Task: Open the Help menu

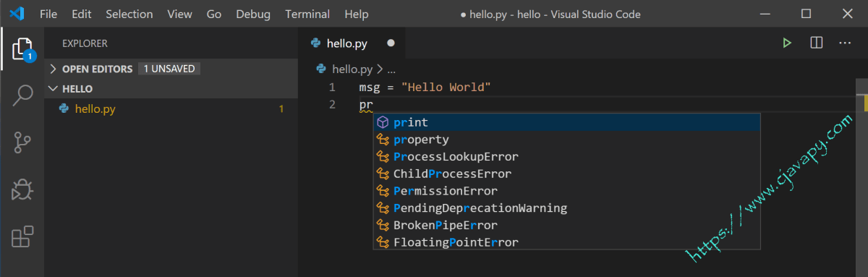Action: tap(356, 14)
